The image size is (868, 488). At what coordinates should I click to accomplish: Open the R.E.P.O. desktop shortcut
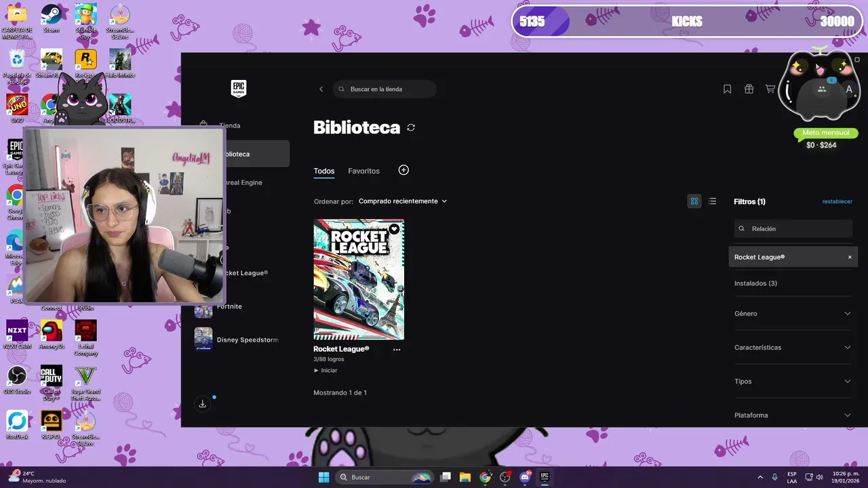(x=51, y=425)
